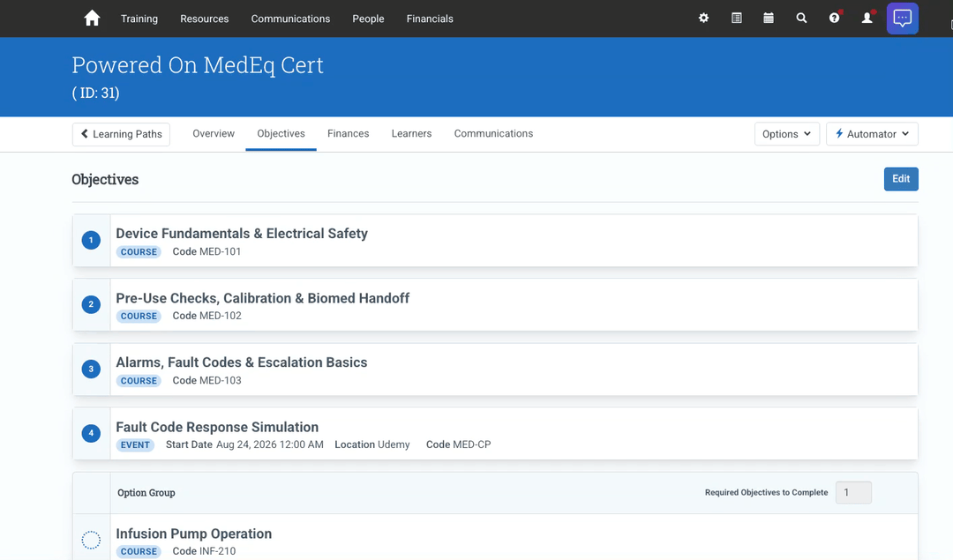Viewport: 953px width, 560px height.
Task: Click the dotted circle beside Infusion Pump Operation
Action: [x=91, y=540]
